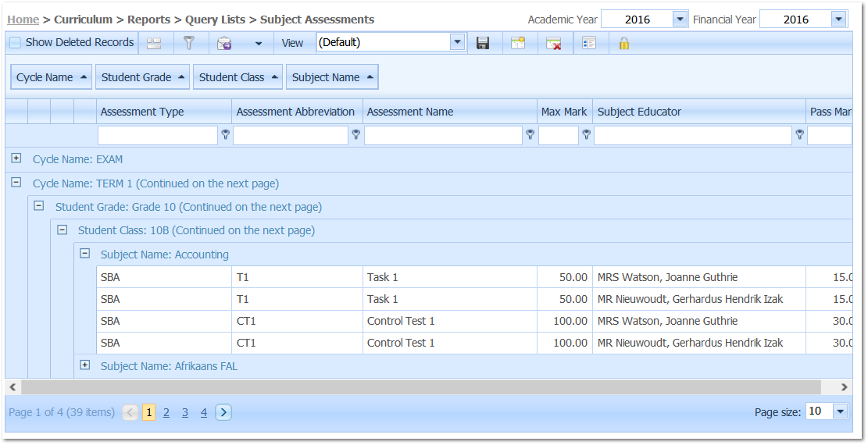Sort by Student Class group header
This screenshot has width=868, height=445.
point(238,77)
